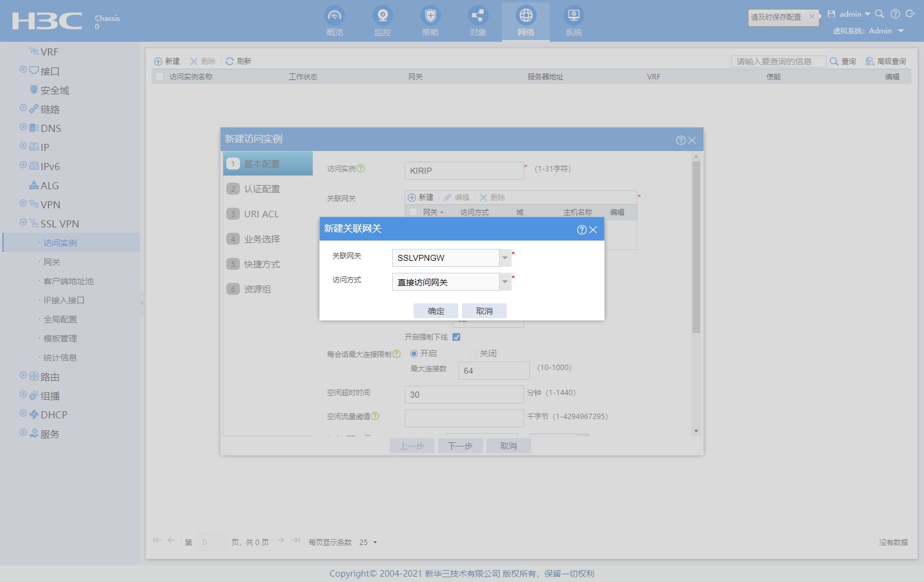Click help icon in 新建访问实例 title bar
The image size is (924, 582).
(681, 140)
